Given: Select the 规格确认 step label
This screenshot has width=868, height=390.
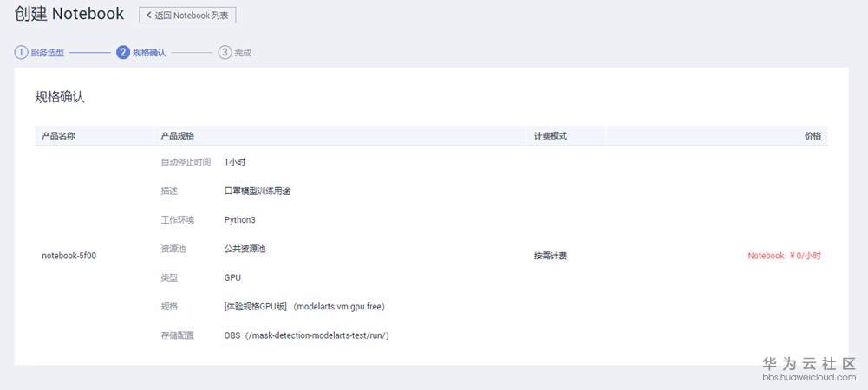Looking at the screenshot, I should click(149, 53).
